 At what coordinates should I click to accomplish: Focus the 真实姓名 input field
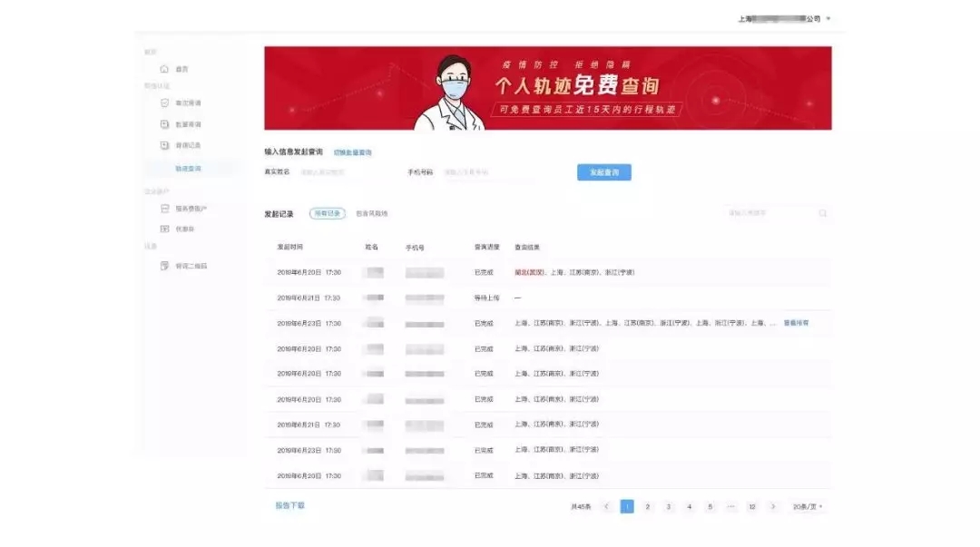347,172
